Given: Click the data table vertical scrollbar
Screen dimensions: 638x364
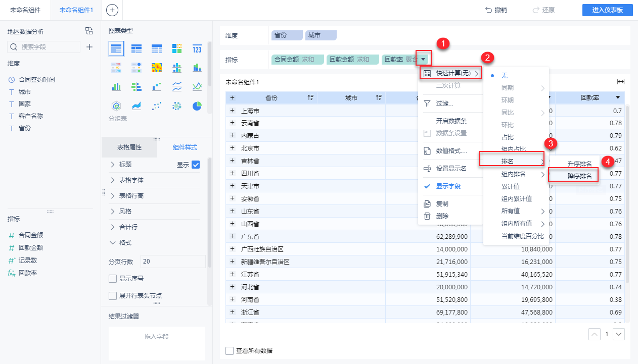Looking at the screenshot, I should coord(627,194).
